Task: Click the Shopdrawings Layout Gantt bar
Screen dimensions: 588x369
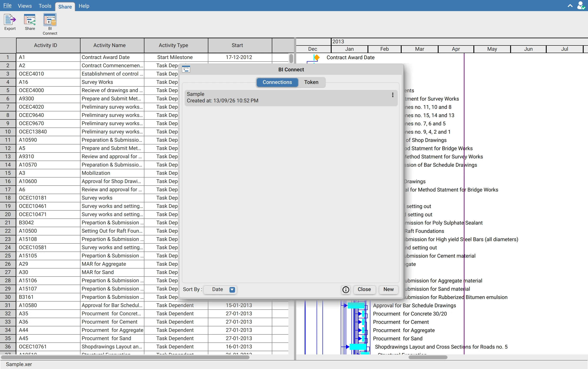Action: pos(358,347)
